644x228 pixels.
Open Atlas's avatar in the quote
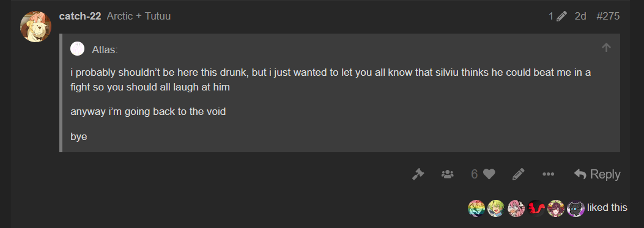click(x=77, y=49)
